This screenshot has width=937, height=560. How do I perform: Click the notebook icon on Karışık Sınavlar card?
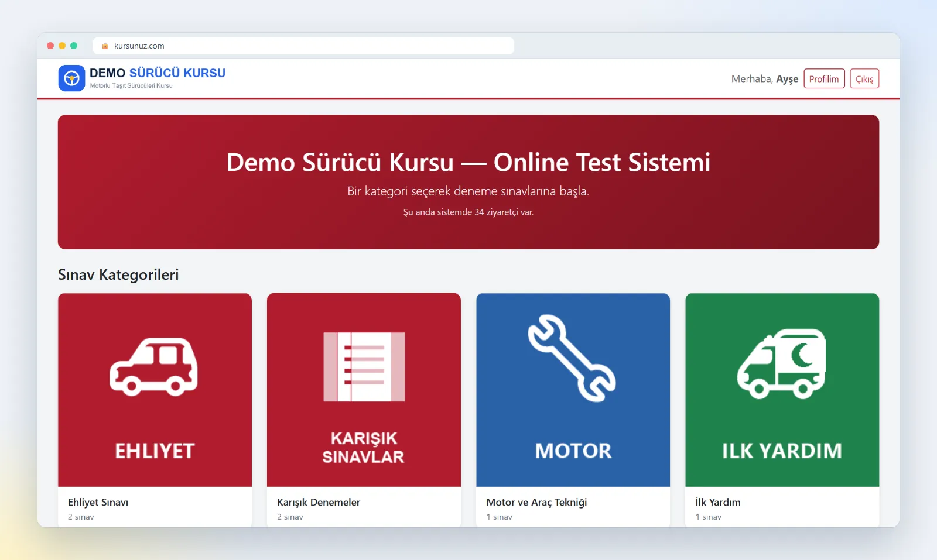[364, 367]
